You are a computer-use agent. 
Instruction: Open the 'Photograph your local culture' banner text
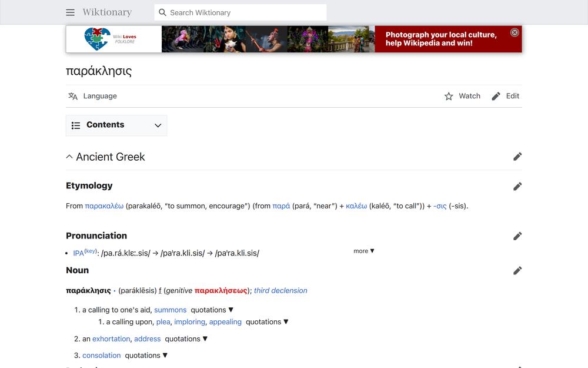[x=441, y=39]
